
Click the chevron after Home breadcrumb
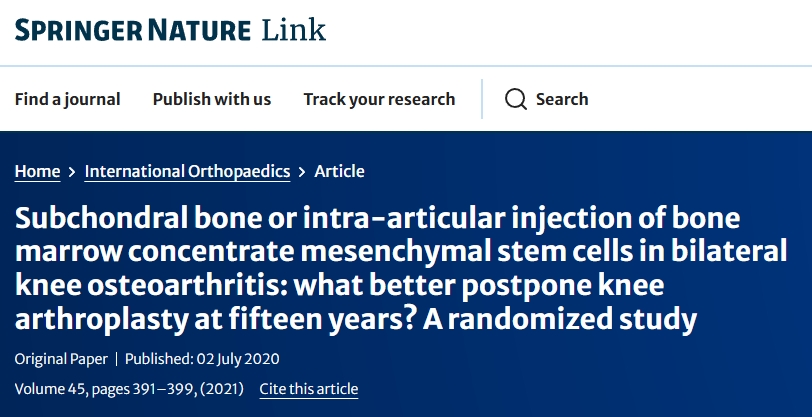tap(72, 172)
